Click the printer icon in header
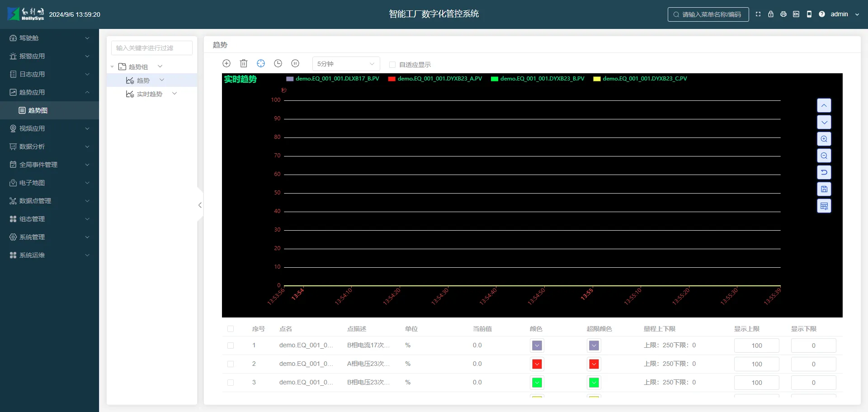 [783, 14]
